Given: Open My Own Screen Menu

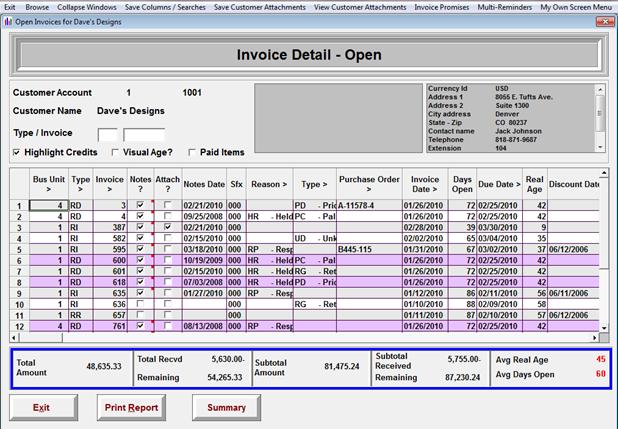Looking at the screenshot, I should 575,7.
